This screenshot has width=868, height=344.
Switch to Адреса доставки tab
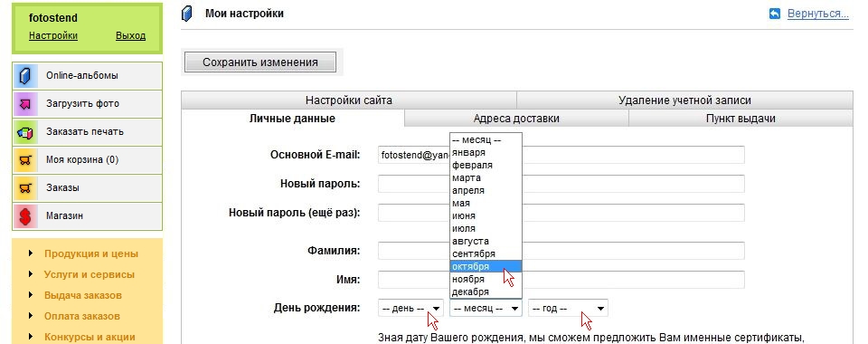click(x=516, y=119)
